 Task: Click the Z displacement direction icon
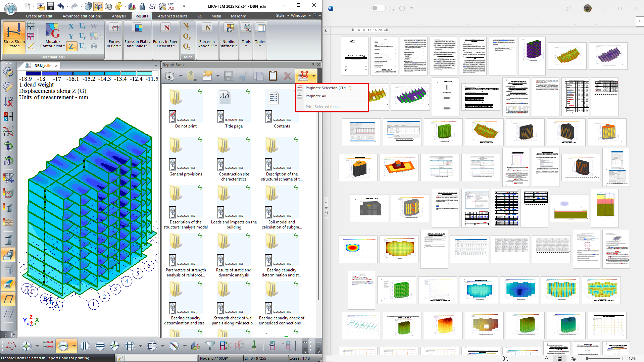[71, 46]
